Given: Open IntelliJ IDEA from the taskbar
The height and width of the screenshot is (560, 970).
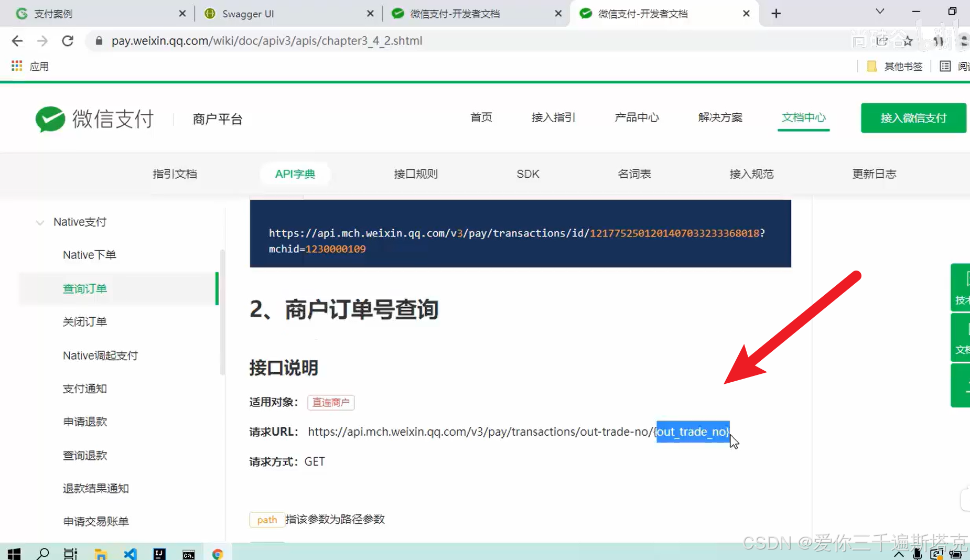Looking at the screenshot, I should click(159, 554).
